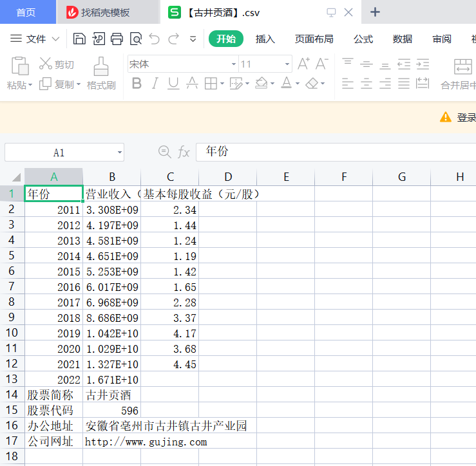Click the Redo arrow
The height and width of the screenshot is (466, 476).
coord(174,39)
